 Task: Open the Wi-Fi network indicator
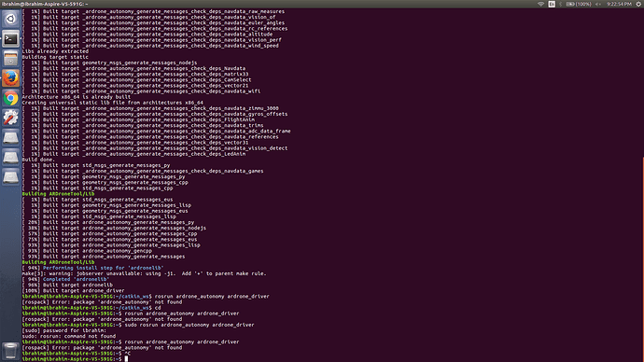pos(541,4)
